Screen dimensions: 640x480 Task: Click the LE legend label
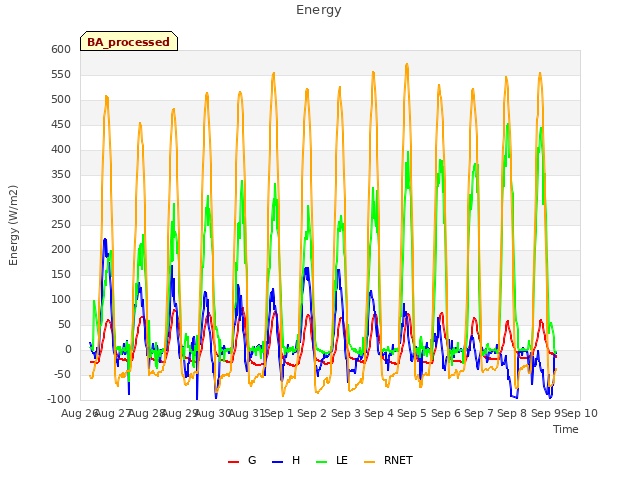tap(342, 460)
